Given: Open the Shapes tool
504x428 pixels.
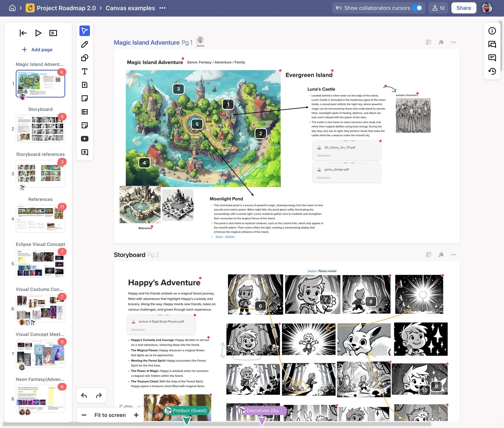Looking at the screenshot, I should tap(85, 58).
